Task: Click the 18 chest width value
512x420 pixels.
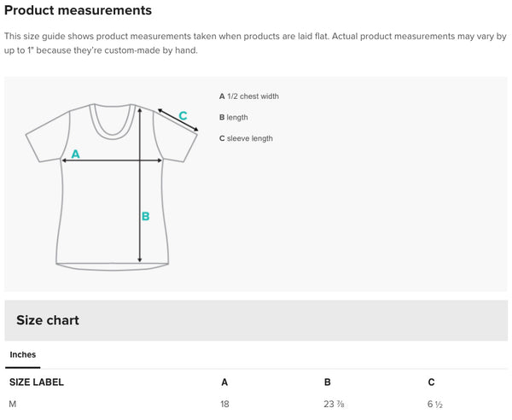Action: [x=225, y=404]
